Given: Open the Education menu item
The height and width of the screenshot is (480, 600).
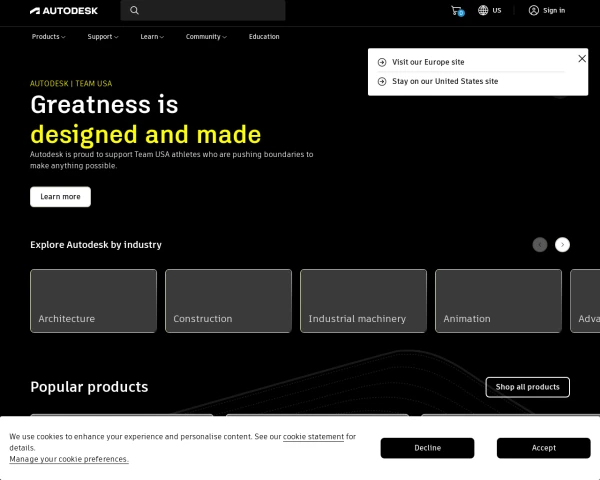Looking at the screenshot, I should 264,37.
